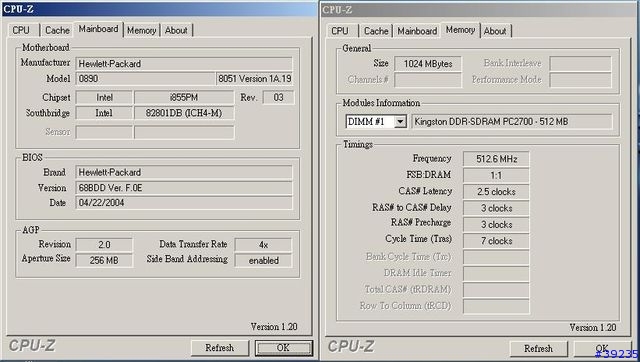Image resolution: width=640 pixels, height=362 pixels.
Task: Click the 'Version 1.20' text in right window
Action: (593, 327)
